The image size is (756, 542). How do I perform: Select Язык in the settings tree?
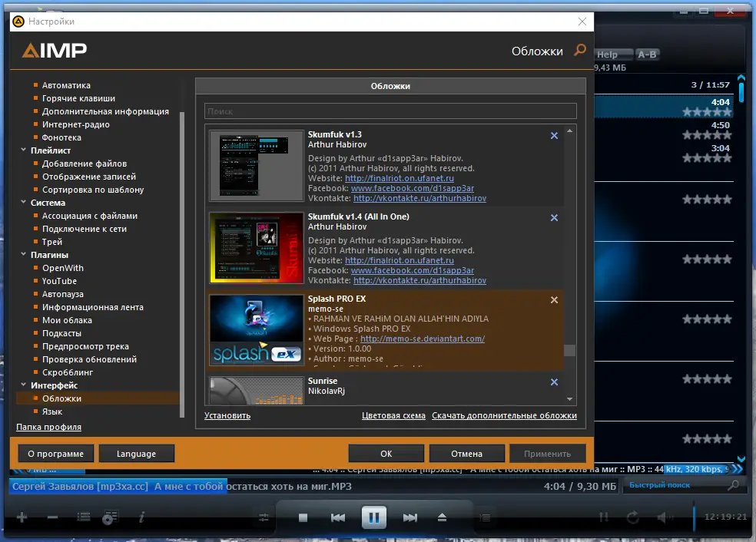coord(52,411)
